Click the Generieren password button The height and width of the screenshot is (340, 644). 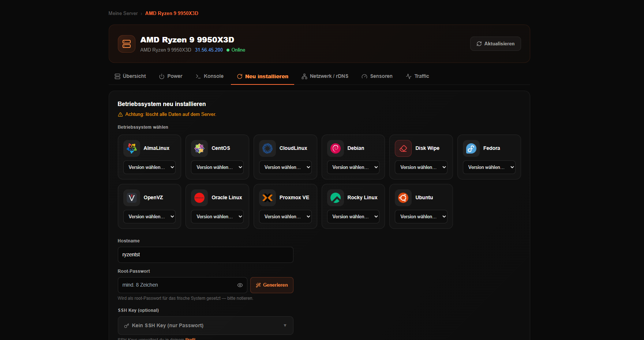pos(272,285)
